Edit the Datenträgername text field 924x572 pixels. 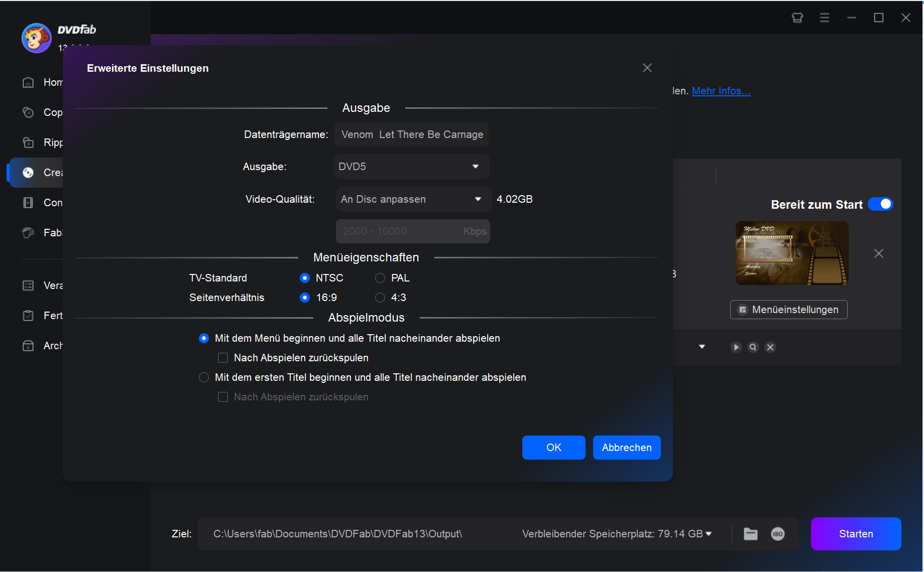click(x=411, y=134)
